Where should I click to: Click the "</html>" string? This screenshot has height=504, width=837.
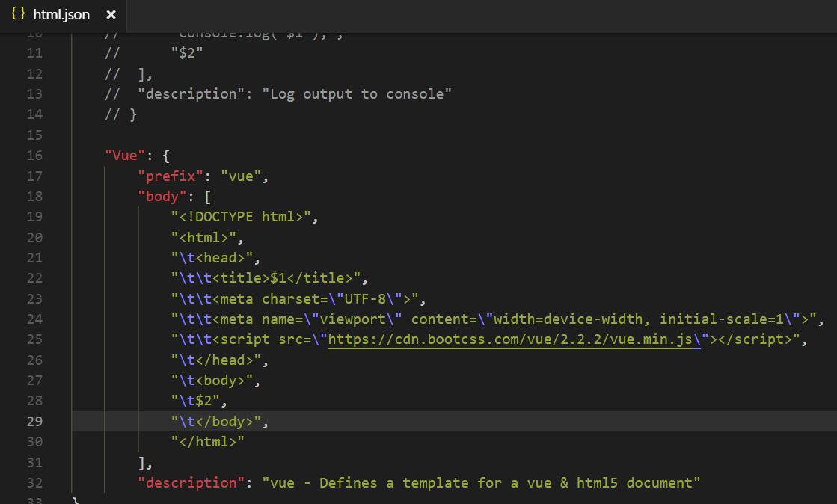pos(208,442)
